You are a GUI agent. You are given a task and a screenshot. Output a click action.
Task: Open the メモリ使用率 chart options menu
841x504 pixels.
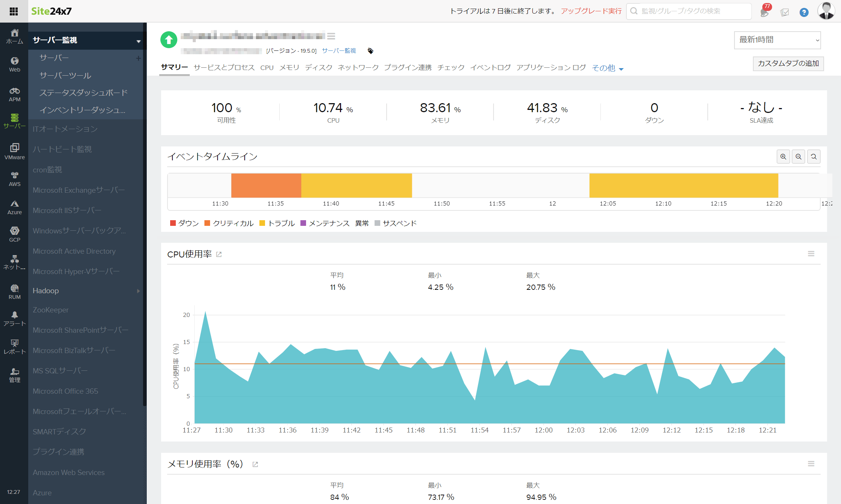click(x=811, y=464)
